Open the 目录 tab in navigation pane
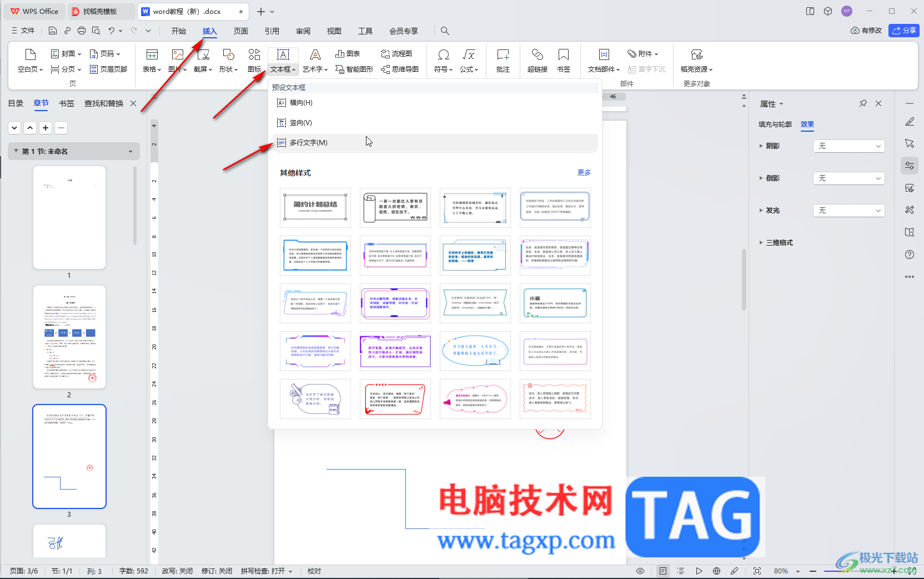 click(x=16, y=103)
